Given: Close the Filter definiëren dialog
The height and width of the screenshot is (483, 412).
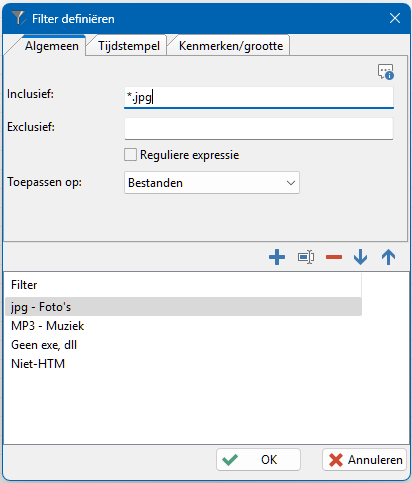Looking at the screenshot, I should coord(395,18).
